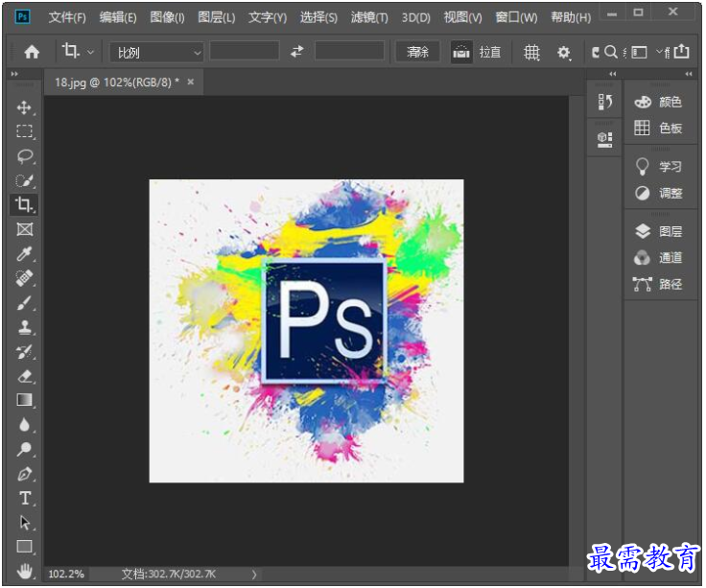Select the Path Selection tool
The width and height of the screenshot is (706, 588).
tap(24, 523)
